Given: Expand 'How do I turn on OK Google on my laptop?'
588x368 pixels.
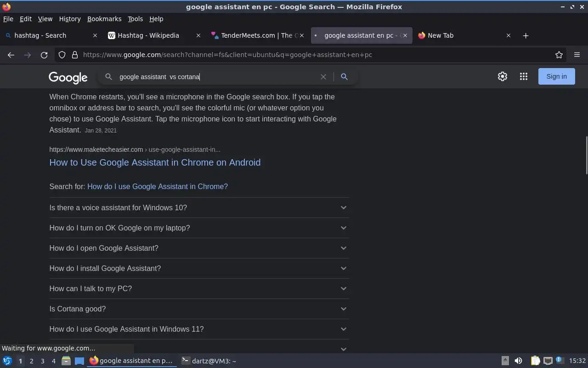Looking at the screenshot, I should click(x=199, y=228).
